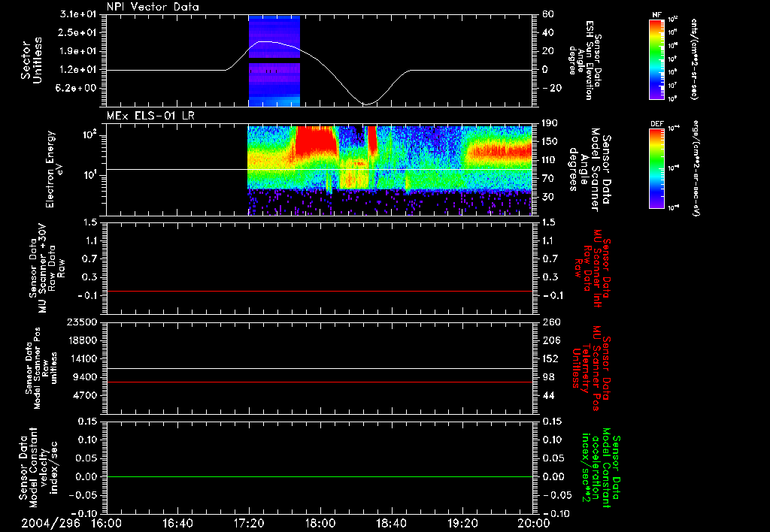
Task: Select the 'NPI Vector Data' panel title
Action: [x=153, y=7]
